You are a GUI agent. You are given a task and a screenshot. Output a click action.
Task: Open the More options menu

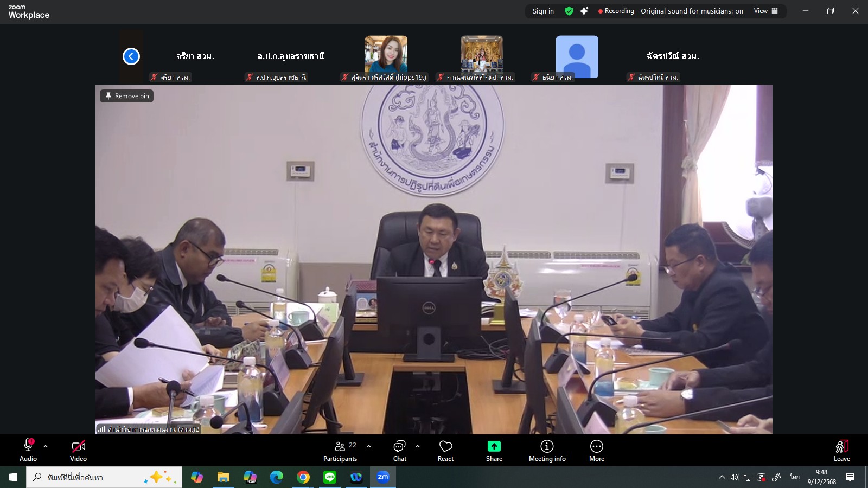tap(596, 451)
